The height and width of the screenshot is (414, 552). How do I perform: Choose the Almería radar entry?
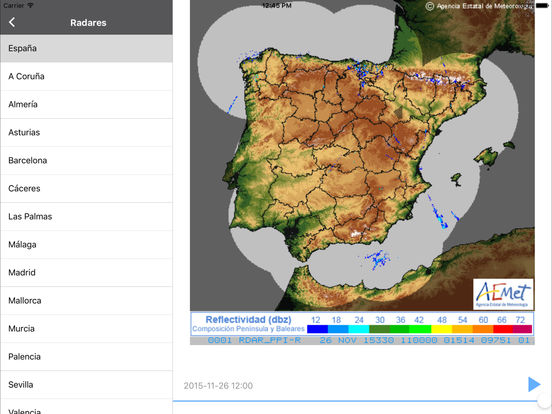pos(86,105)
